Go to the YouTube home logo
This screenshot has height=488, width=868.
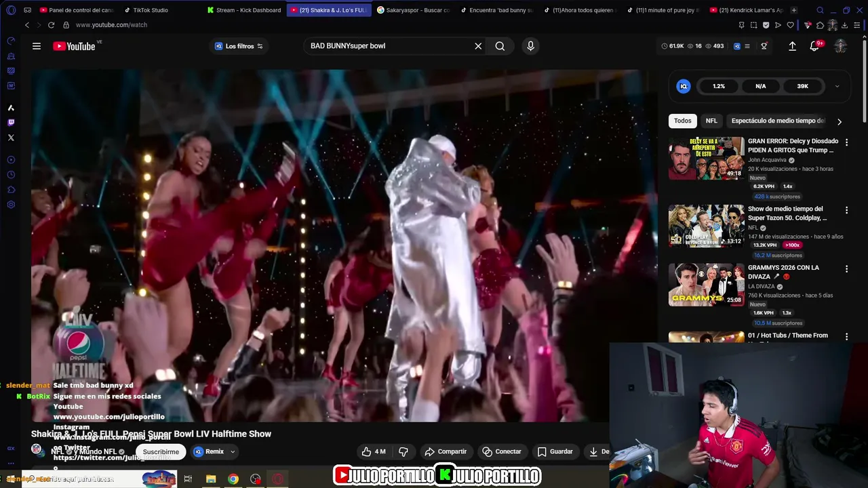pyautogui.click(x=74, y=46)
